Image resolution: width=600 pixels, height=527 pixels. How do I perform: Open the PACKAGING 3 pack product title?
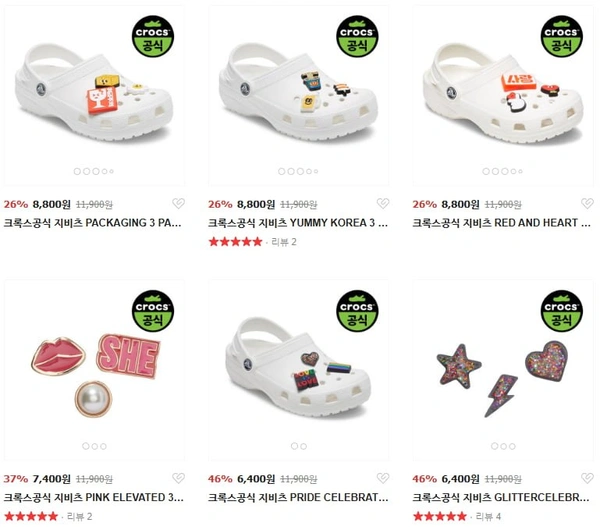click(93, 223)
